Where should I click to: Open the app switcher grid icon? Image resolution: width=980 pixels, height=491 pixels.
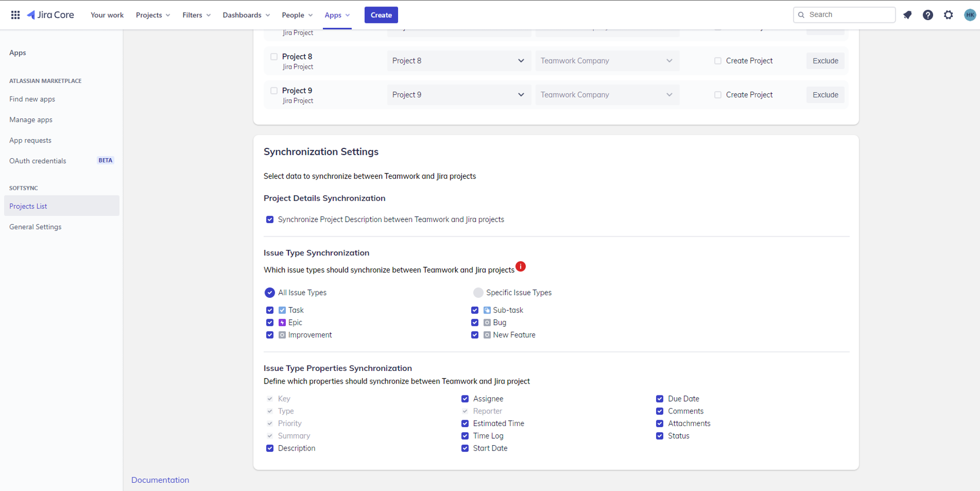(15, 15)
